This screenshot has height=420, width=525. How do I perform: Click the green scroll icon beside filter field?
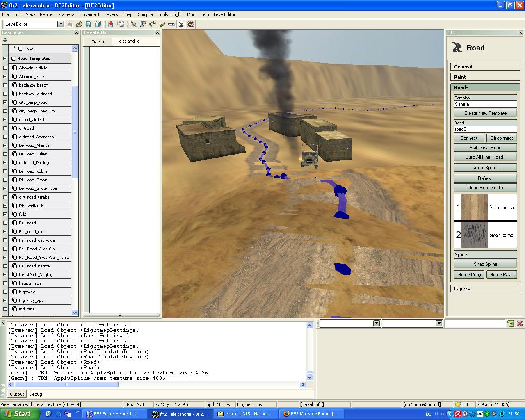point(511,324)
